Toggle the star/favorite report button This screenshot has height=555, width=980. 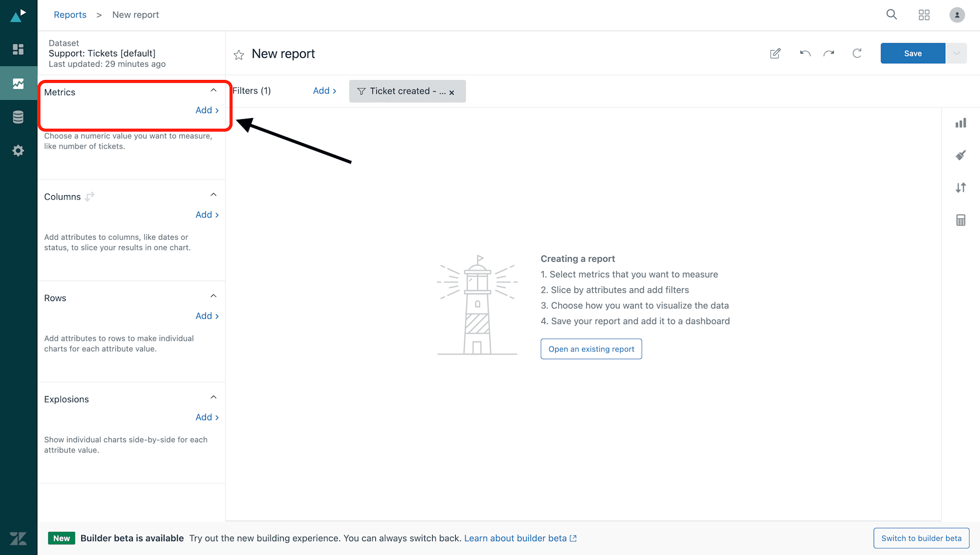pyautogui.click(x=239, y=54)
